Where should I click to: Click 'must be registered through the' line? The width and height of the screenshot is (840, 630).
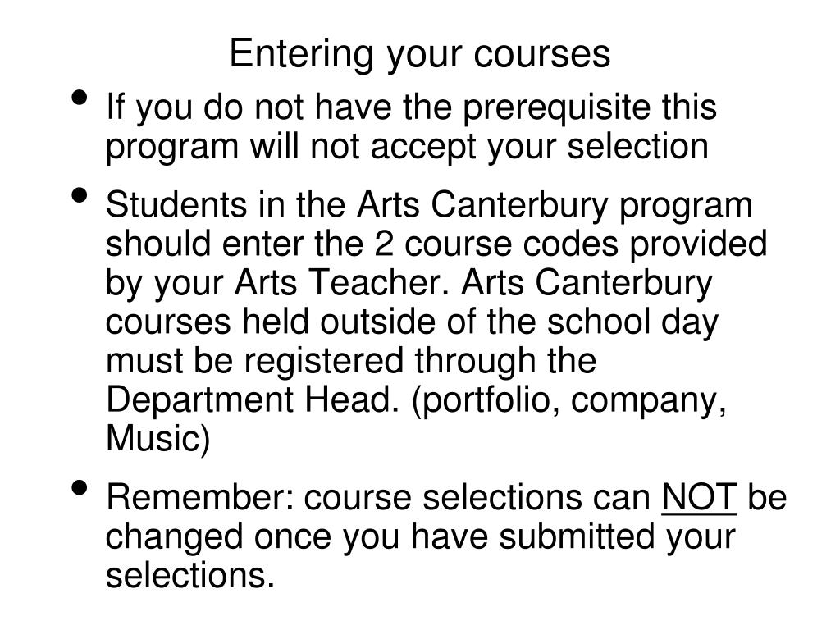pos(351,361)
